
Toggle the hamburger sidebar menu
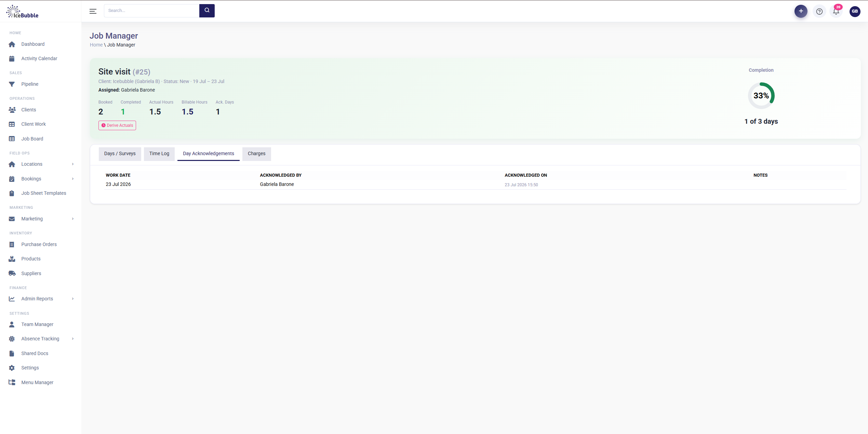click(93, 11)
